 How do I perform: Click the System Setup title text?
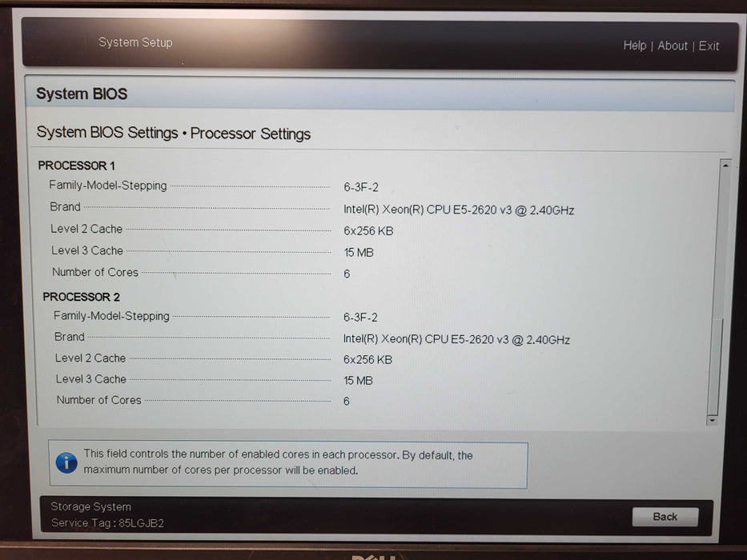point(135,42)
